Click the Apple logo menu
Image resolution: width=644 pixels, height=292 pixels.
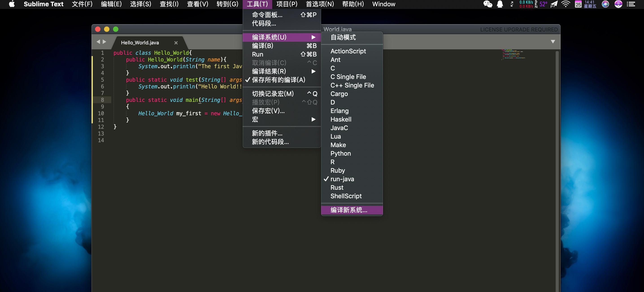(12, 4)
